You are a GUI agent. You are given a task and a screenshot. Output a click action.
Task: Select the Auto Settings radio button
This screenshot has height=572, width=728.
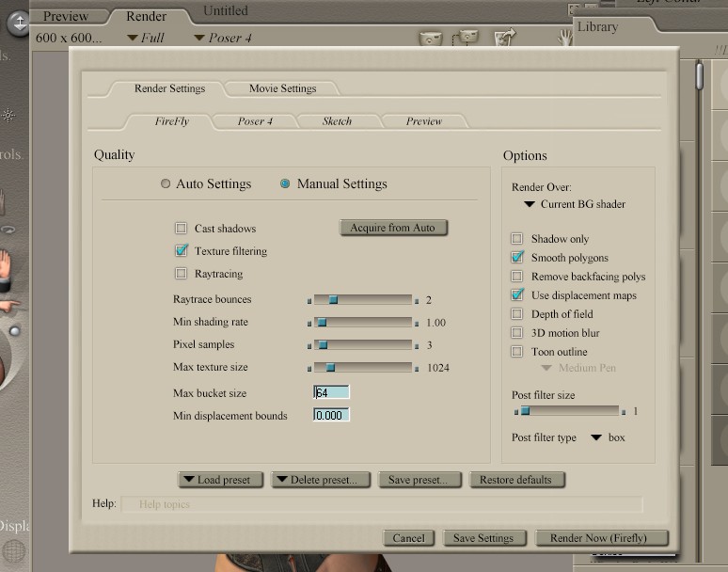click(x=166, y=183)
